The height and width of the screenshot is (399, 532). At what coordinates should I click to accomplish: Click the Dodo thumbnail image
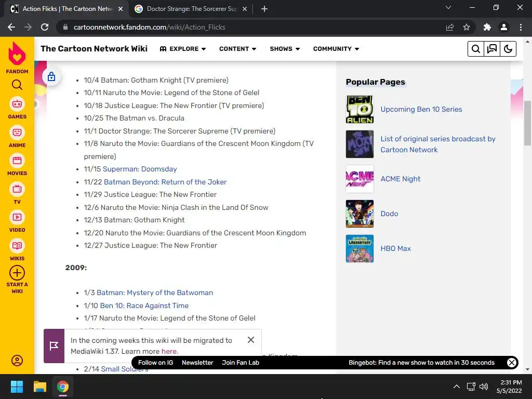point(360,214)
